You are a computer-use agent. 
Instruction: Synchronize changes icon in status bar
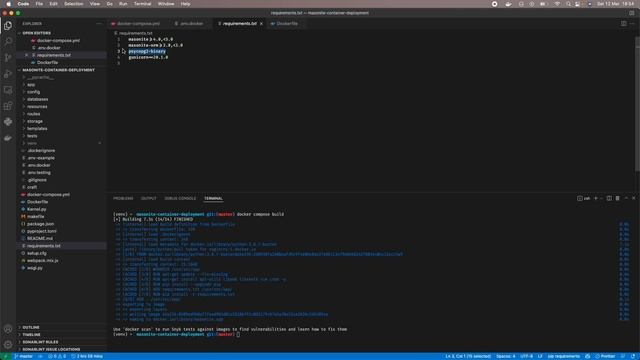click(x=40, y=356)
